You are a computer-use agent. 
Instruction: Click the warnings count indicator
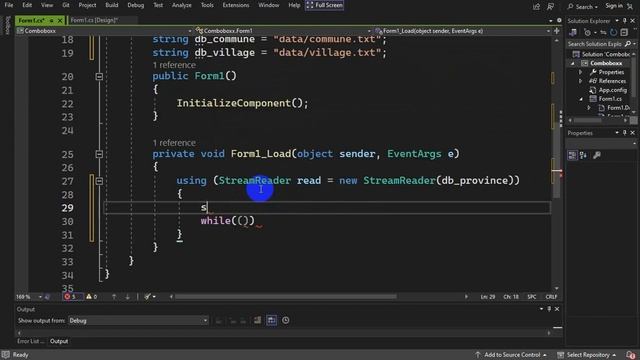tap(92, 297)
